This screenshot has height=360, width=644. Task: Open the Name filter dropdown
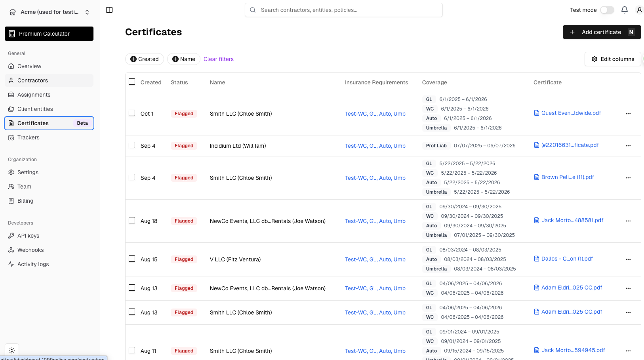pyautogui.click(x=184, y=59)
